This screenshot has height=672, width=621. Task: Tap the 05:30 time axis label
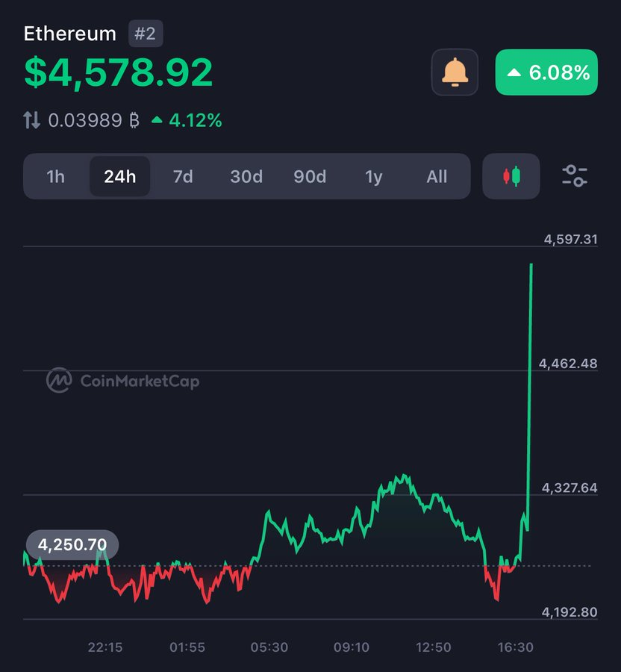tap(269, 647)
